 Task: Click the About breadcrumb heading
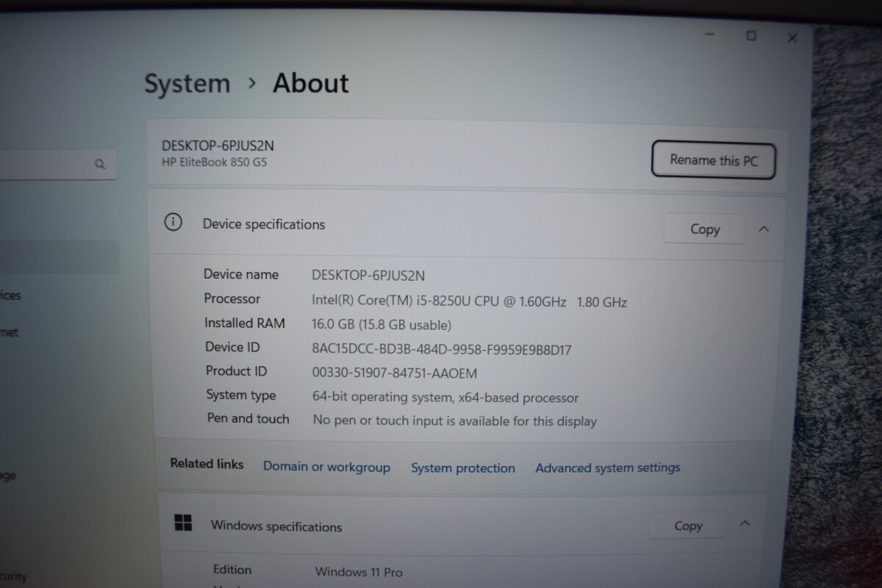tap(311, 84)
